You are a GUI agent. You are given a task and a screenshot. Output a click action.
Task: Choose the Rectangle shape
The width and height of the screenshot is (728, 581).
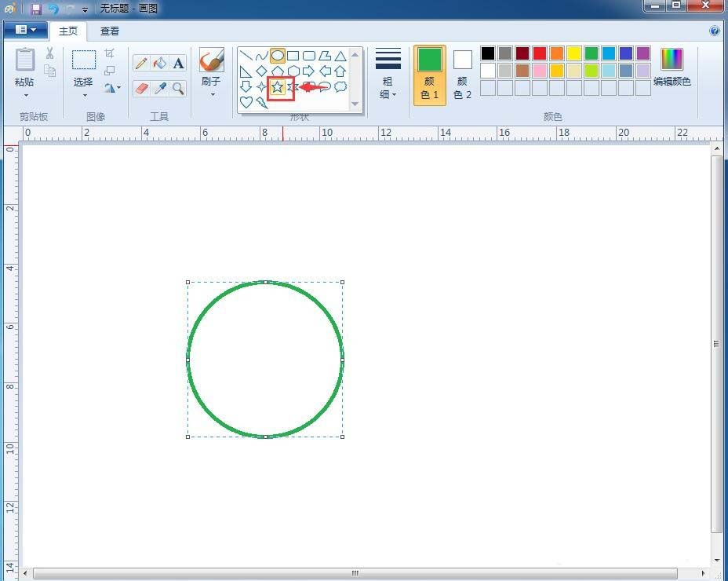[x=293, y=56]
